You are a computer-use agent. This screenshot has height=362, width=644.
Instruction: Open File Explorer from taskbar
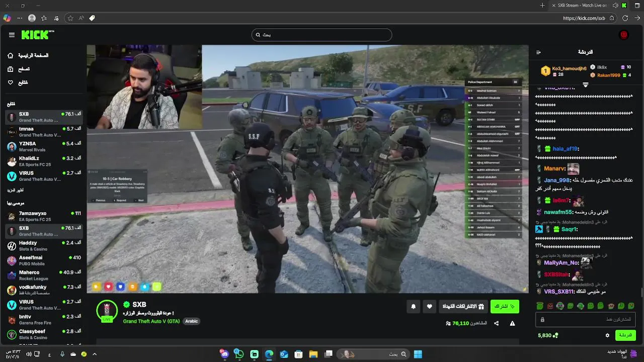313,354
